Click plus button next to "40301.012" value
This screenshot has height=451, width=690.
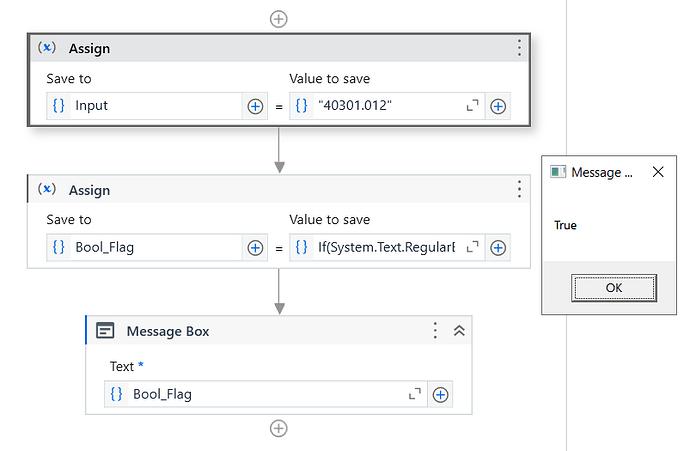(x=498, y=106)
